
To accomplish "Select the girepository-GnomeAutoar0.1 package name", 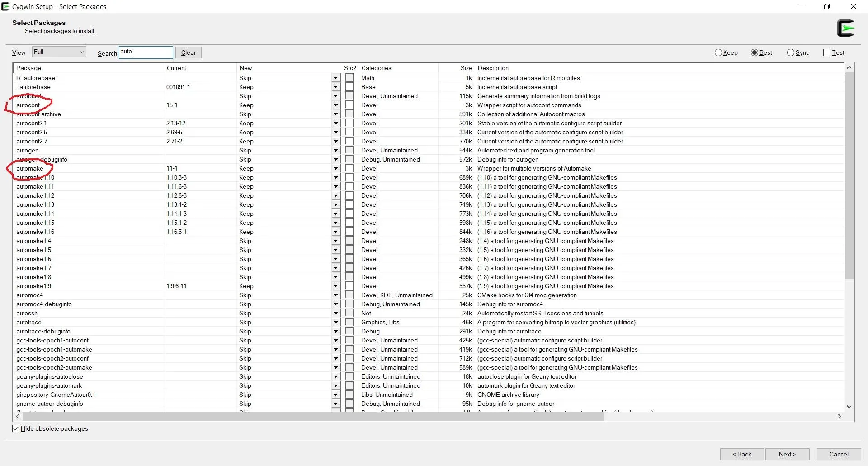I will (x=56, y=395).
